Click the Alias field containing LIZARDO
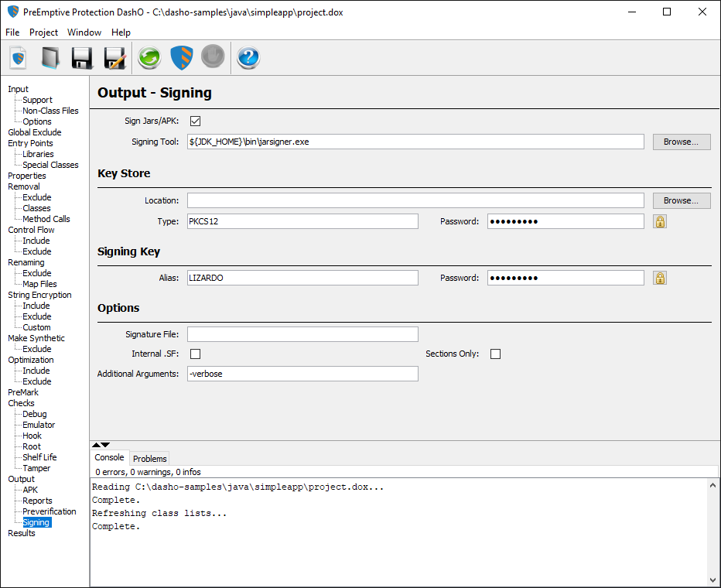Viewport: 721px width, 588px height. 302,278
